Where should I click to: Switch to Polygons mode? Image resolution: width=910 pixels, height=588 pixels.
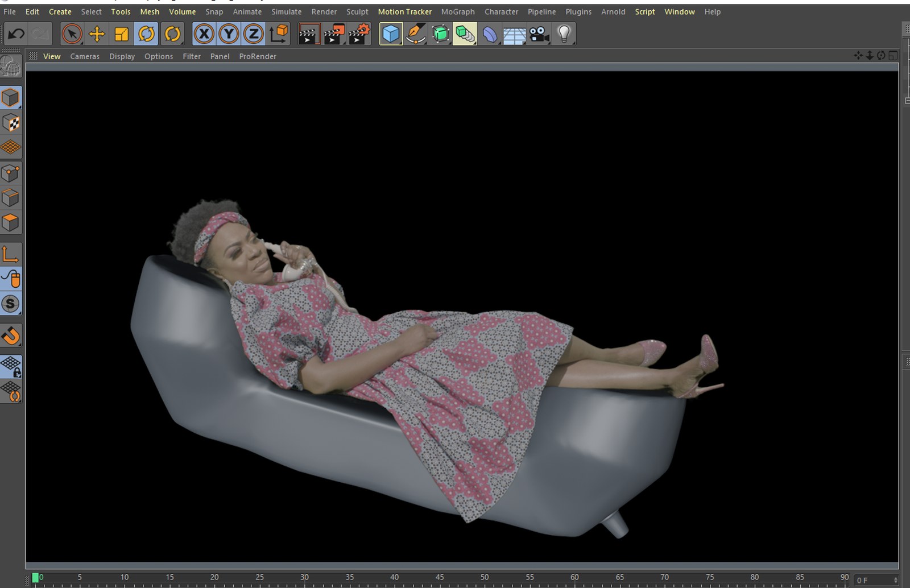coord(11,222)
